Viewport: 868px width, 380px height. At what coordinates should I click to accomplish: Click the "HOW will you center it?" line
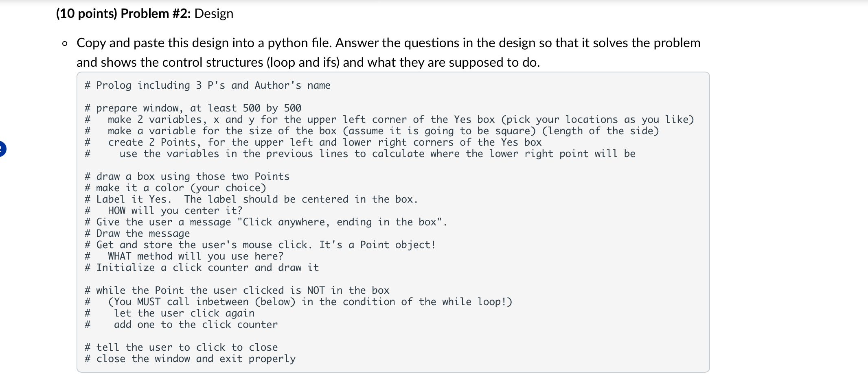pyautogui.click(x=175, y=211)
